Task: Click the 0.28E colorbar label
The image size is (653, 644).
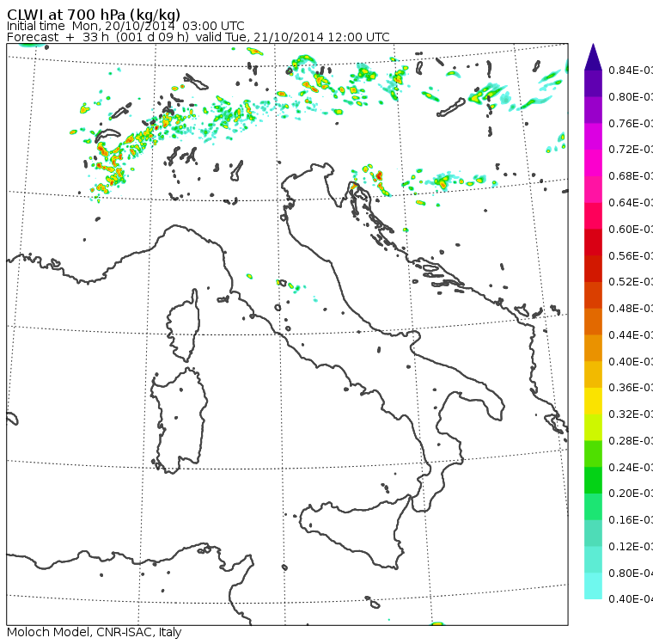Action: click(631, 440)
